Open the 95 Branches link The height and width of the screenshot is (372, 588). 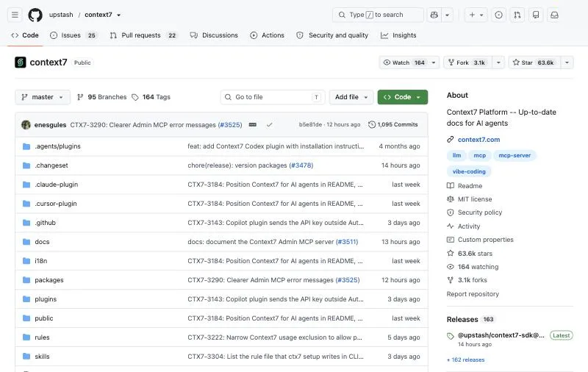102,97
